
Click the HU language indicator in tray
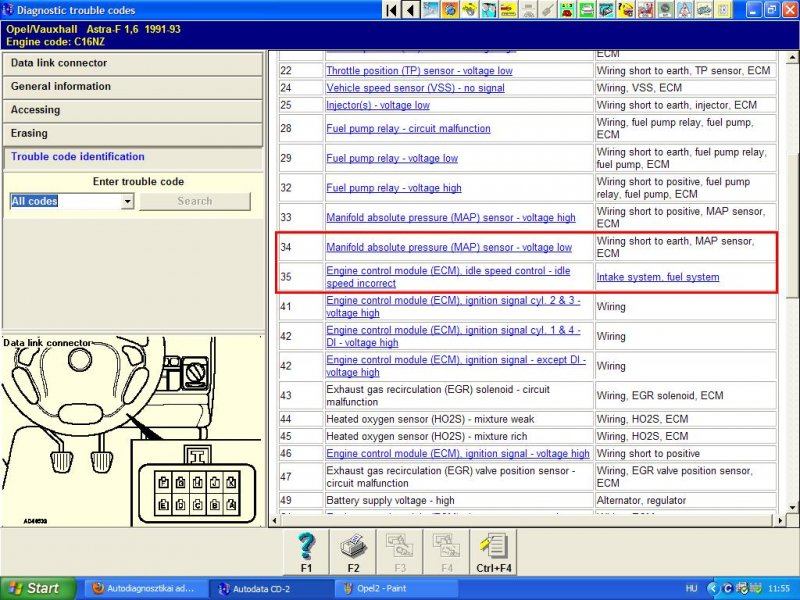pos(691,588)
